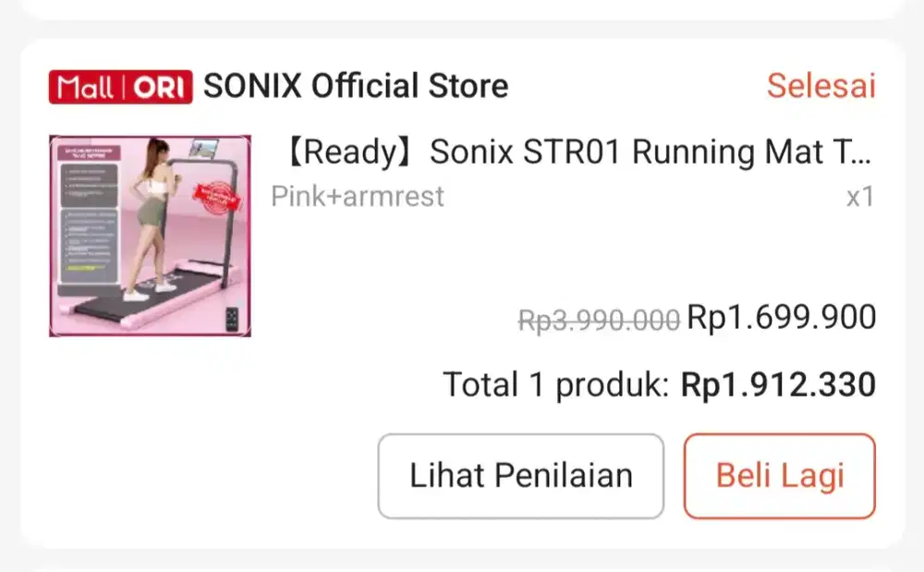Click the Mall ORI badge icon
924x572 pixels.
(x=121, y=87)
